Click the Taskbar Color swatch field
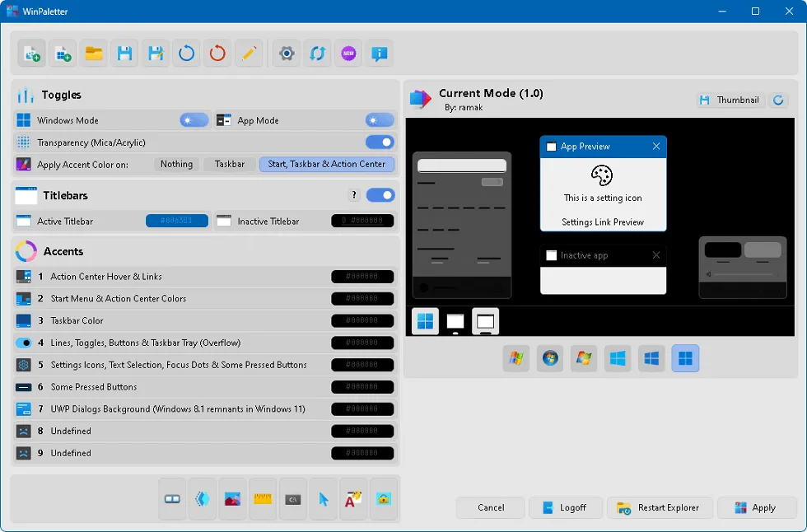The width and height of the screenshot is (807, 532). [362, 320]
